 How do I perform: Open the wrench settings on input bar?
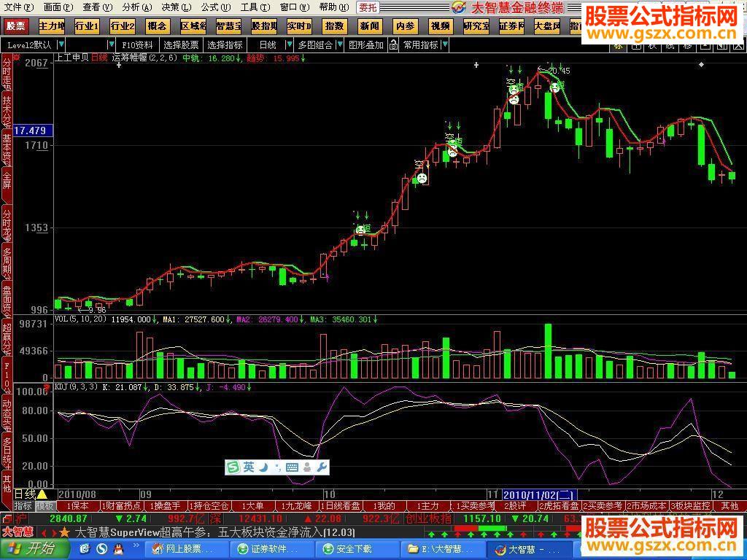point(322,467)
